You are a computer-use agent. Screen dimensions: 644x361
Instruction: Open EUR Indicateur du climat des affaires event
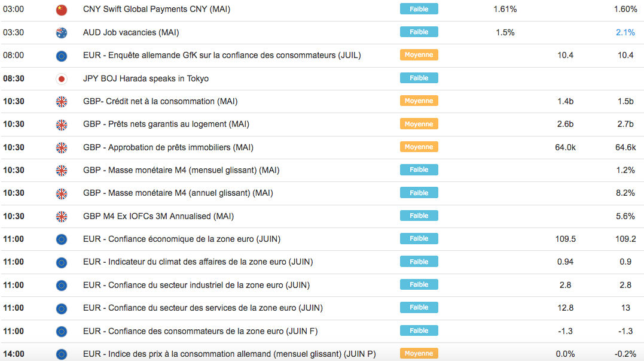click(x=198, y=262)
